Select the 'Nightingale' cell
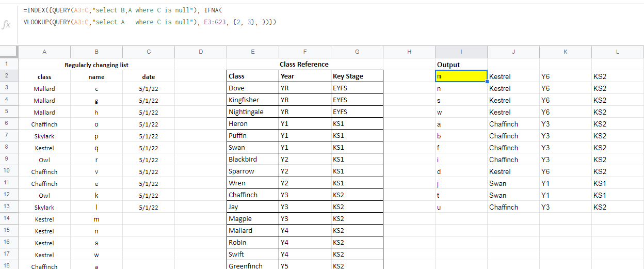The image size is (644, 269). point(253,112)
